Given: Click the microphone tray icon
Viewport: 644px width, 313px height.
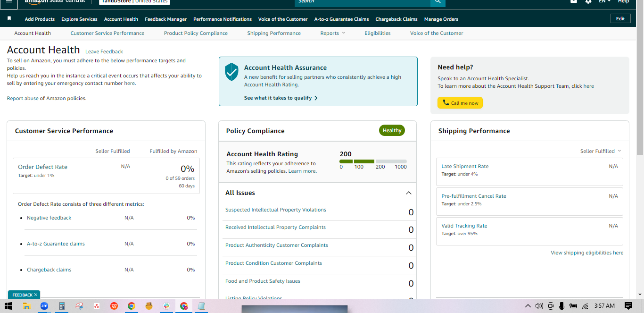Looking at the screenshot, I should pyautogui.click(x=561, y=306).
